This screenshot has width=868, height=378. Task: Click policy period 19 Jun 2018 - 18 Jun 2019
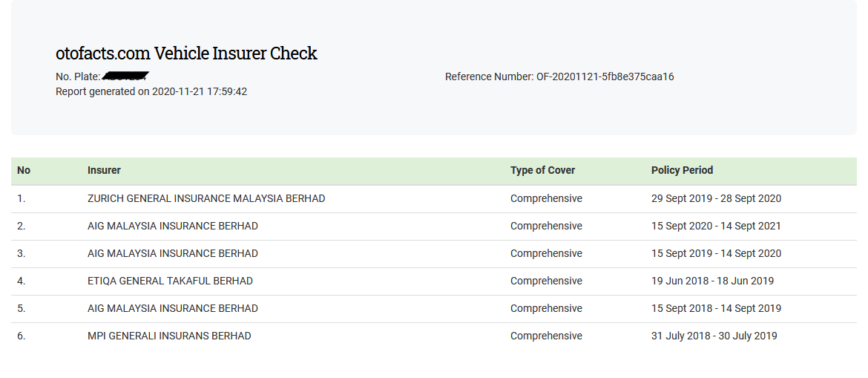[712, 281]
